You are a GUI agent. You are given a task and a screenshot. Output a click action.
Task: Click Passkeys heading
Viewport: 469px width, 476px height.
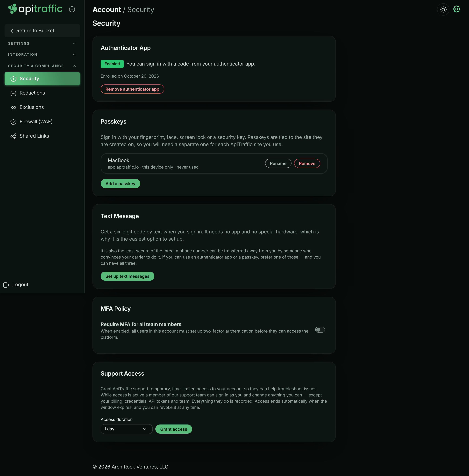coord(114,121)
